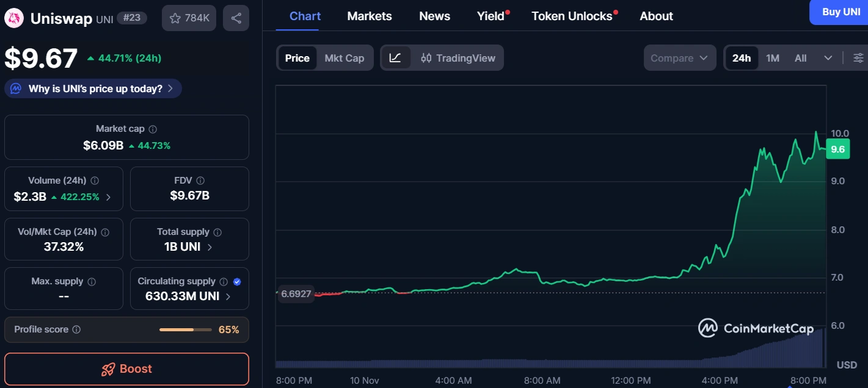This screenshot has width=868, height=388.
Task: Switch to the Markets tab
Action: point(370,16)
